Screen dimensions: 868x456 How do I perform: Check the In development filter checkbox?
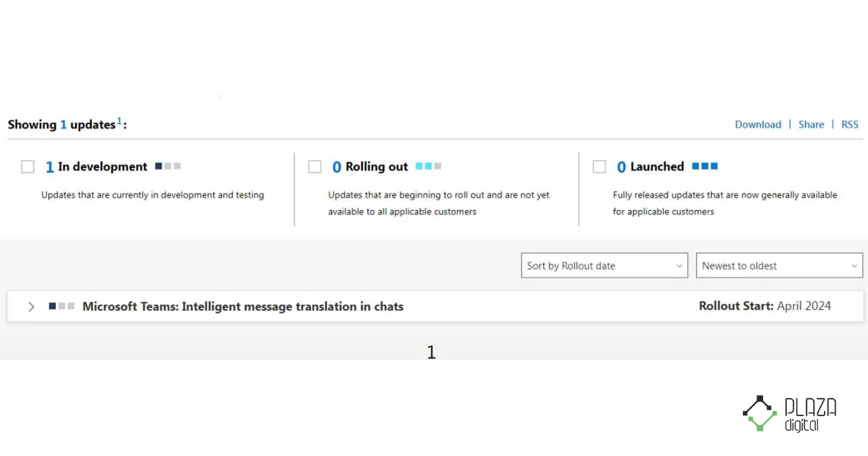[27, 167]
